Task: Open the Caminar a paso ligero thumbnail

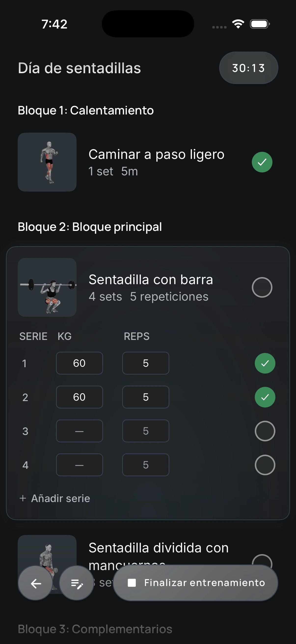Action: 47,162
